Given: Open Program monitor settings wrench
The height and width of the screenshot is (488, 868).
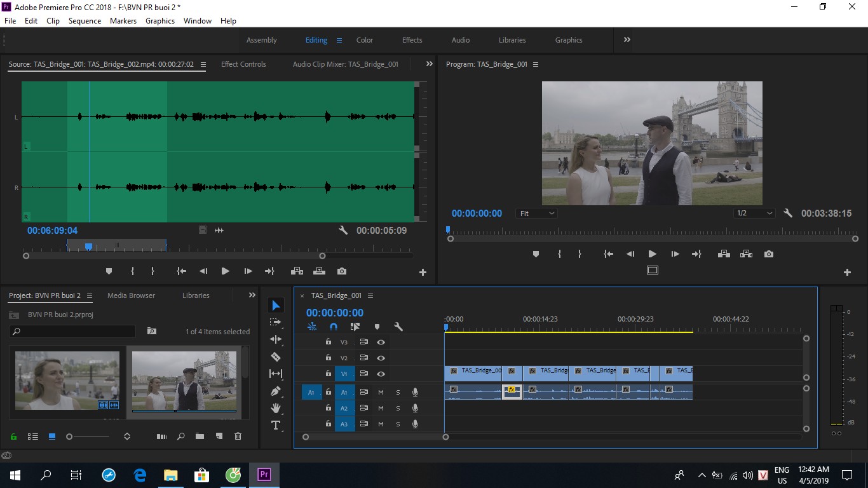Looking at the screenshot, I should click(x=788, y=213).
